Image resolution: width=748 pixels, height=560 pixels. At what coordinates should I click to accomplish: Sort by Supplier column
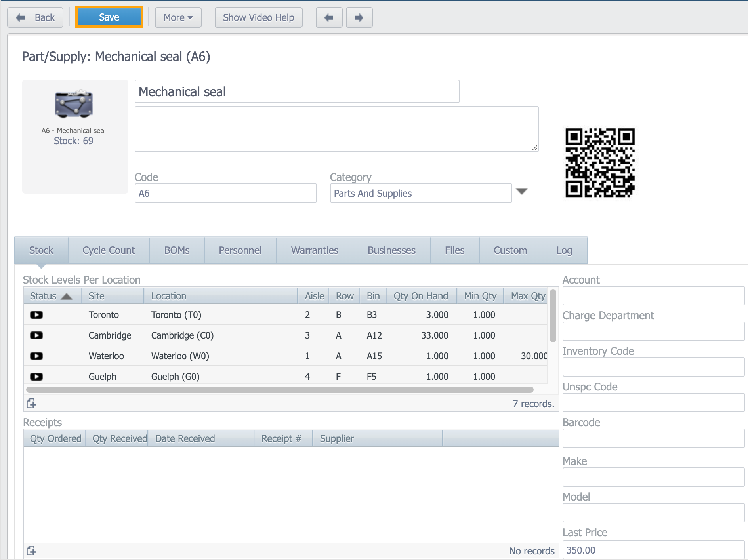coord(378,438)
